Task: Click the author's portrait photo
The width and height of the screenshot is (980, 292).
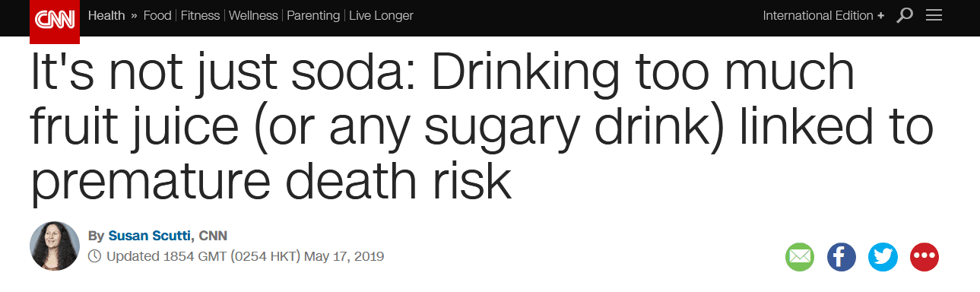Action: [55, 246]
